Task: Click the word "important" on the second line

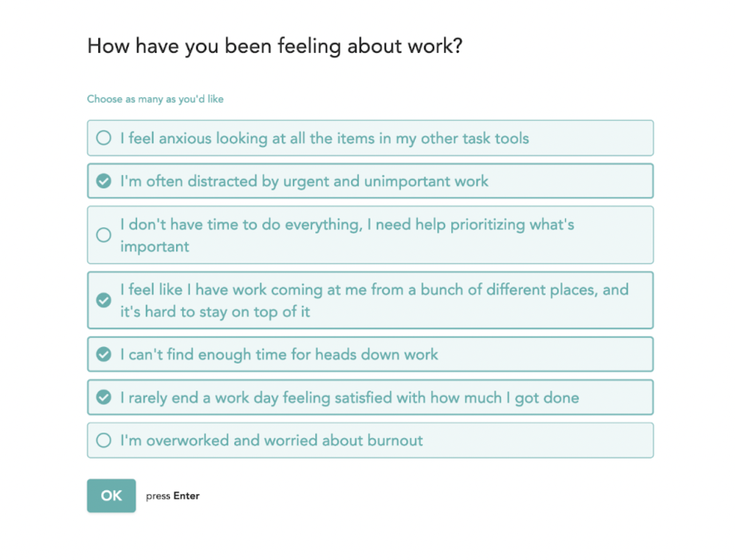Action: (155, 247)
